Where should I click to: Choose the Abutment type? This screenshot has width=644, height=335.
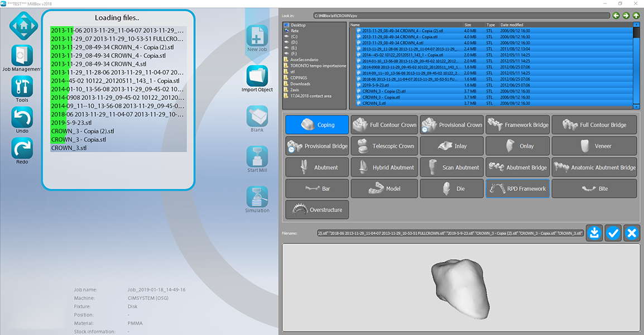pyautogui.click(x=317, y=167)
